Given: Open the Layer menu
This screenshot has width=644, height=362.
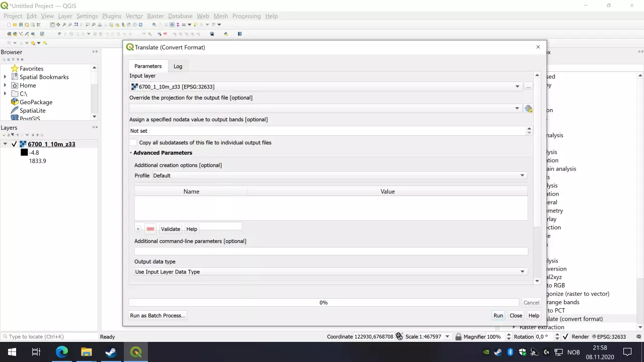Looking at the screenshot, I should pyautogui.click(x=65, y=16).
